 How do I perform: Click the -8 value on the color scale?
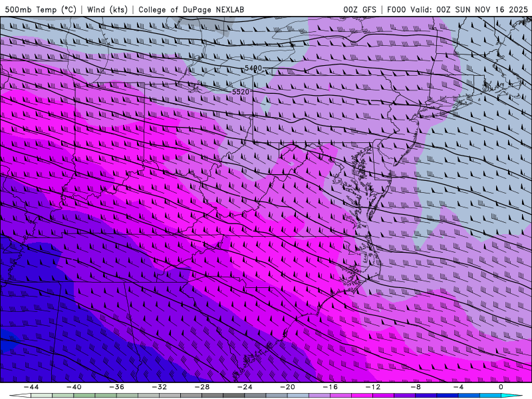tap(416, 387)
